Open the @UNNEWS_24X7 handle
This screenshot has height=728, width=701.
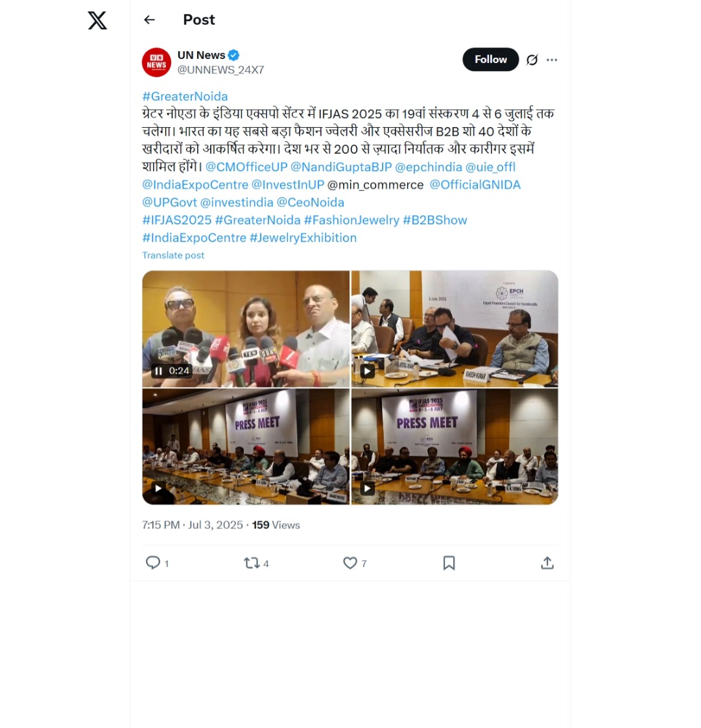point(220,69)
